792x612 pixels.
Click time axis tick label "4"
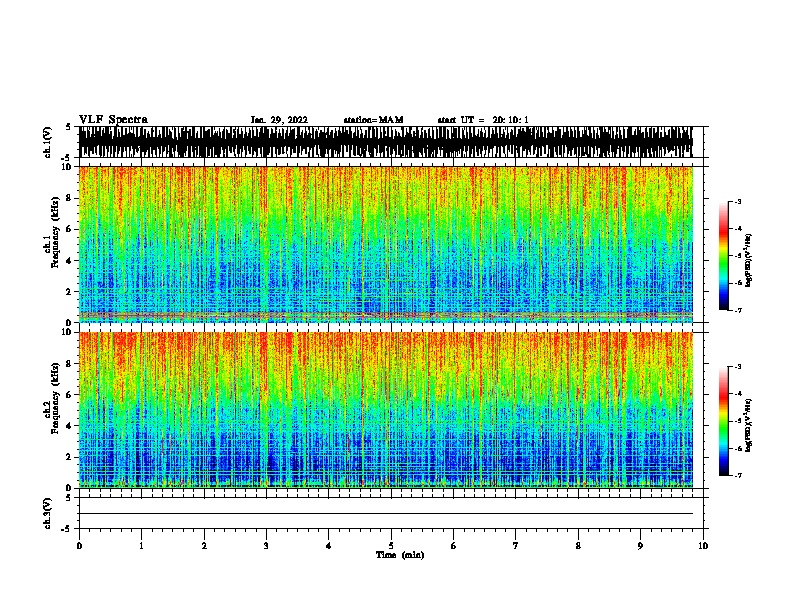[329, 546]
